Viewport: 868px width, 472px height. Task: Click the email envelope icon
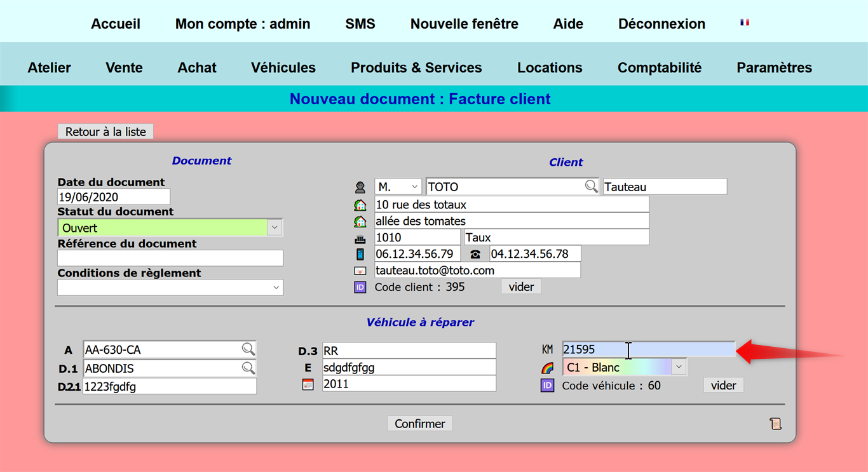[360, 271]
